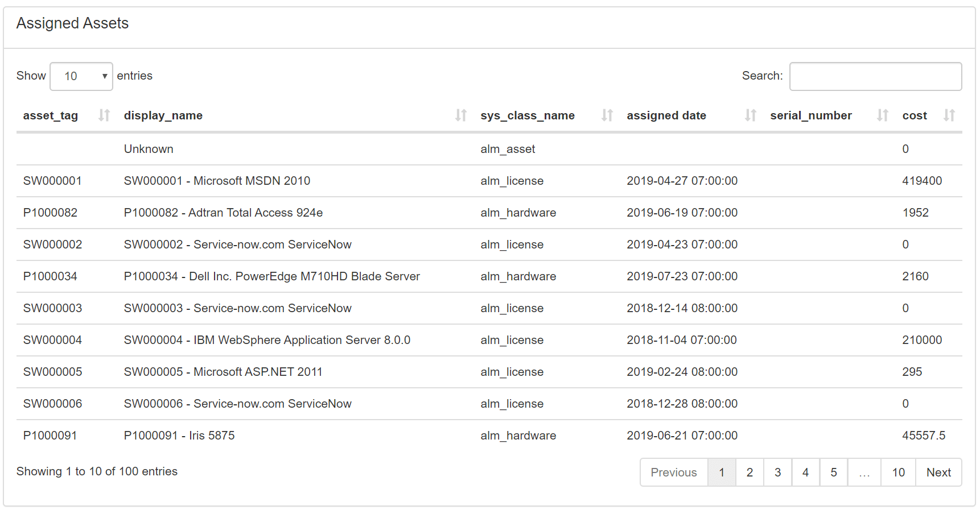This screenshot has height=514, width=980.
Task: Select asset tag P1000091 cell
Action: click(x=50, y=436)
